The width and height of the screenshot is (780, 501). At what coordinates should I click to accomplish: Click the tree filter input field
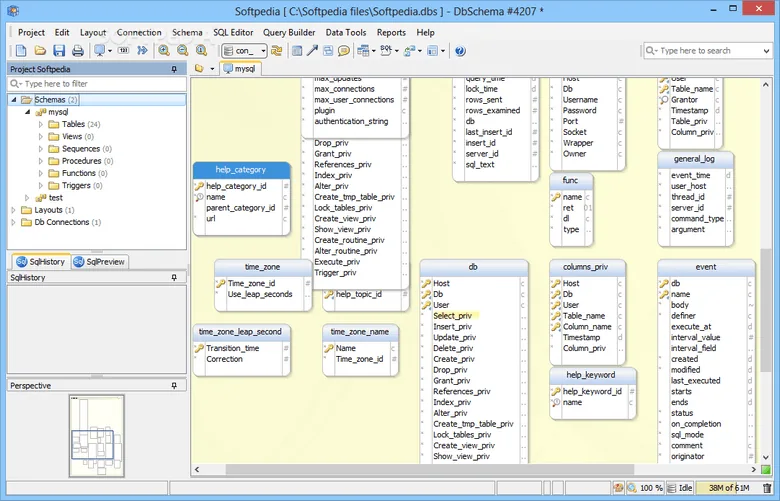coord(97,84)
